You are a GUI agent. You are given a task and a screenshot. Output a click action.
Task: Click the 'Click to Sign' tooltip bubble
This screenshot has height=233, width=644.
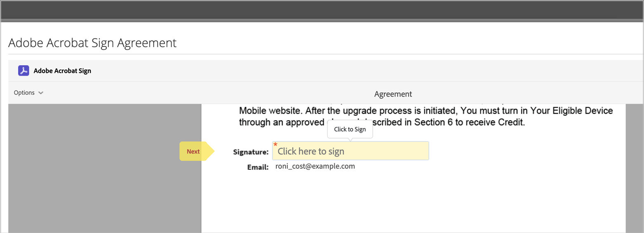click(350, 129)
